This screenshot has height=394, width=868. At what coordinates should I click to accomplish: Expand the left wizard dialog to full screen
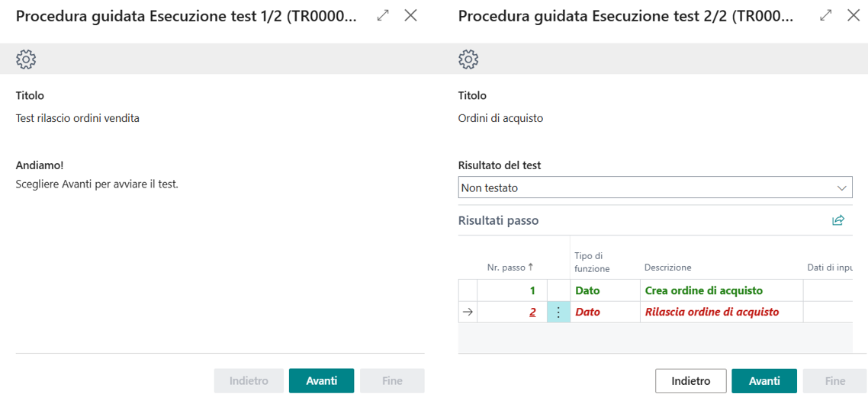tap(383, 15)
